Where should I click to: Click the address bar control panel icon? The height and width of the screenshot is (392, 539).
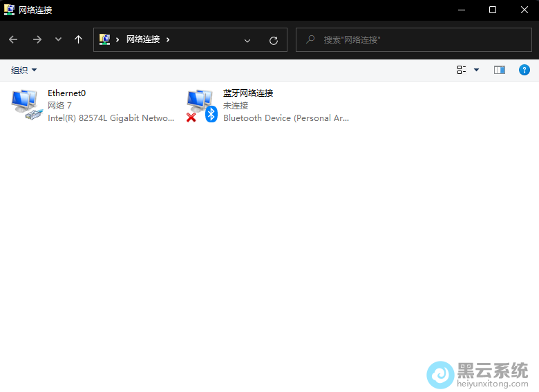tap(105, 40)
